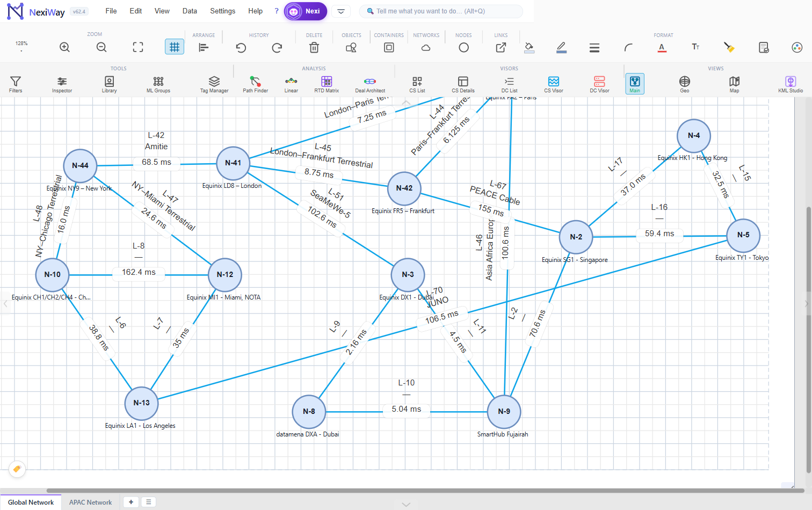Expand the dropdown next to Nexi
This screenshot has width=812, height=510.
[341, 11]
